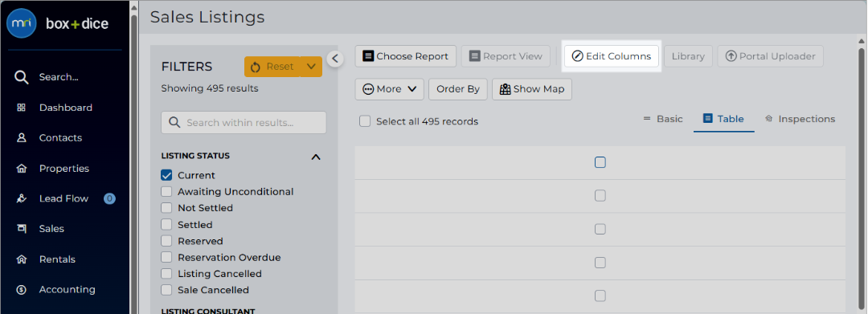The image size is (868, 314).
Task: Uncheck the Current listing status
Action: pyautogui.click(x=166, y=175)
